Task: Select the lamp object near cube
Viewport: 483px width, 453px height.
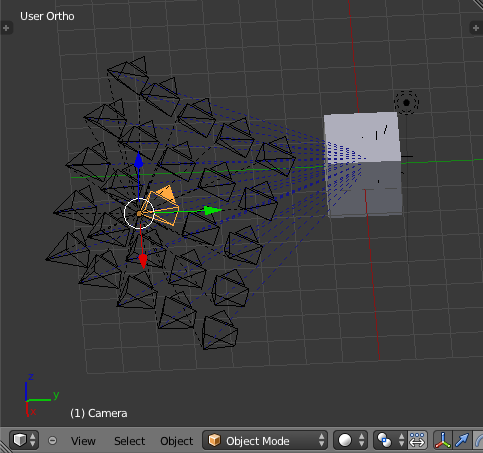Action: (406, 103)
